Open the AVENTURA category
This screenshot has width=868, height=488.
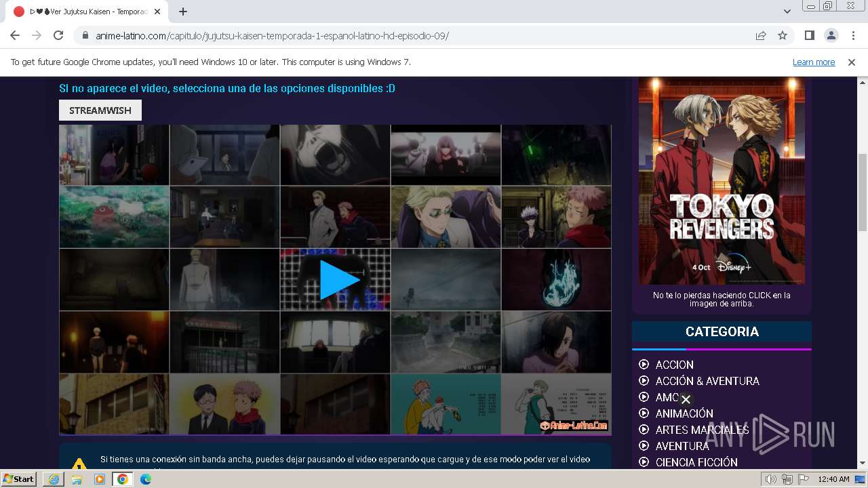pos(682,446)
